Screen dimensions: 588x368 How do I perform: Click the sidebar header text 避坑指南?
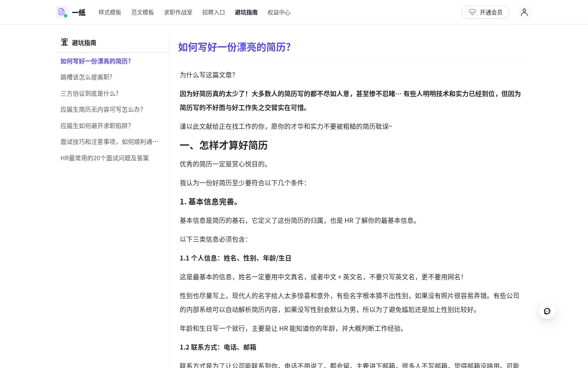coord(84,43)
